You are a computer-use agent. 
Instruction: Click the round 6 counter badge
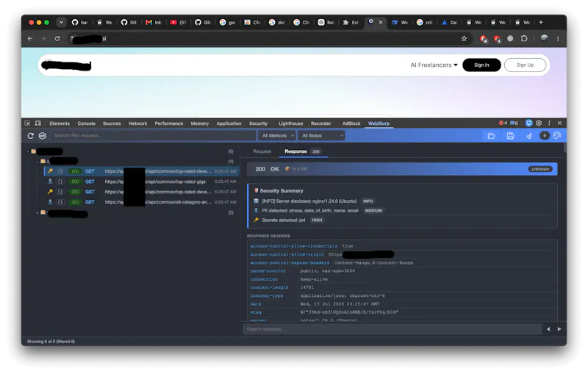click(x=545, y=135)
